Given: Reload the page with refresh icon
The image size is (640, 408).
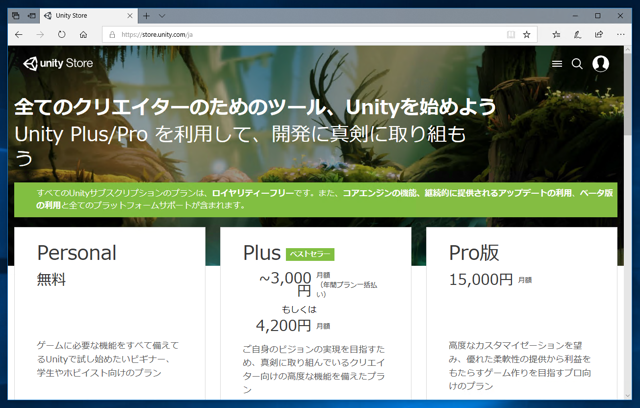Looking at the screenshot, I should pos(62,35).
